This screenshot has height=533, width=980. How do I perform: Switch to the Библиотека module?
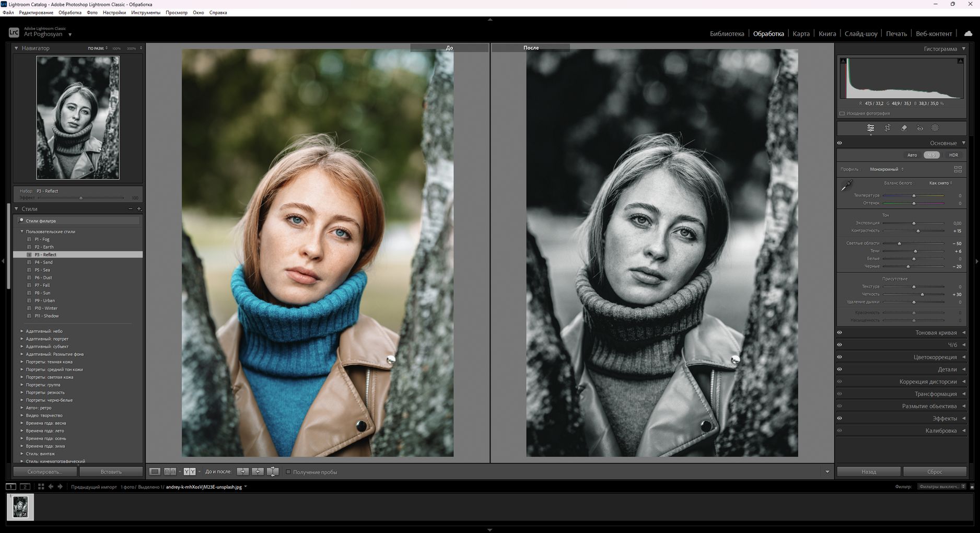pos(727,34)
